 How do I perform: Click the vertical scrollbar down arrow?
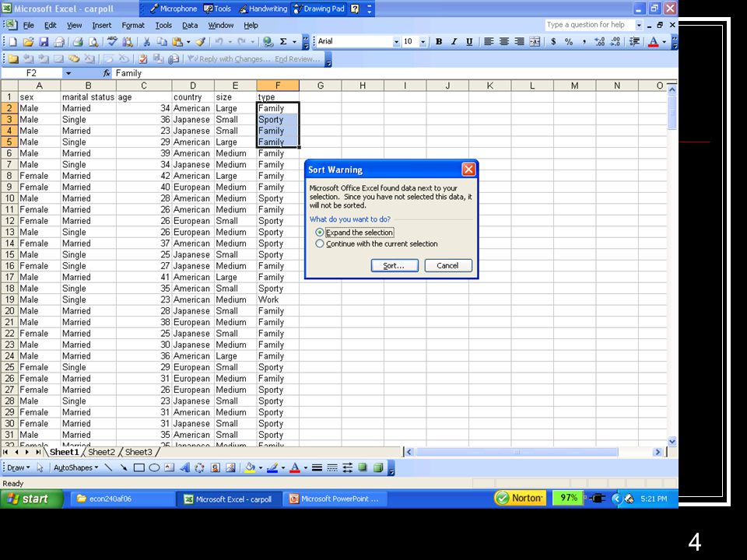pyautogui.click(x=672, y=442)
